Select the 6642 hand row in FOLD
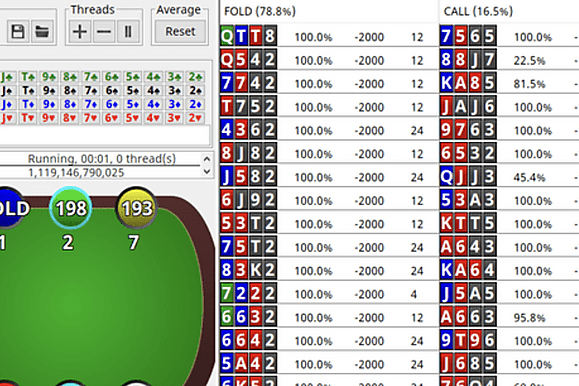Image resolution: width=579 pixels, height=386 pixels. click(x=329, y=340)
